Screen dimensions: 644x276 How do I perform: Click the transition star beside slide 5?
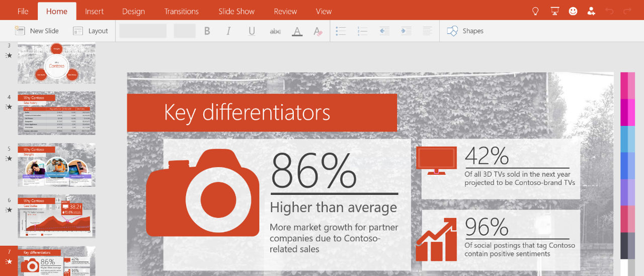(9, 158)
